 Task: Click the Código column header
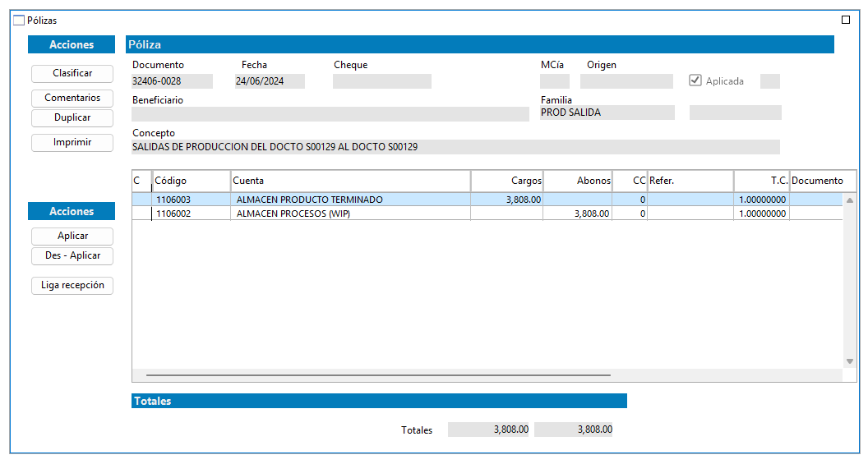[x=192, y=181]
